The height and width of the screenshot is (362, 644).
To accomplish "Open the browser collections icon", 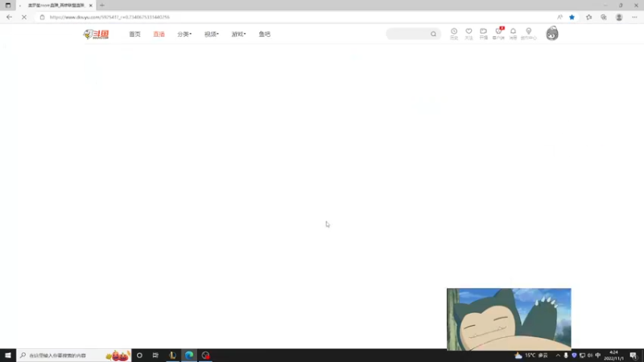I will coord(603,17).
